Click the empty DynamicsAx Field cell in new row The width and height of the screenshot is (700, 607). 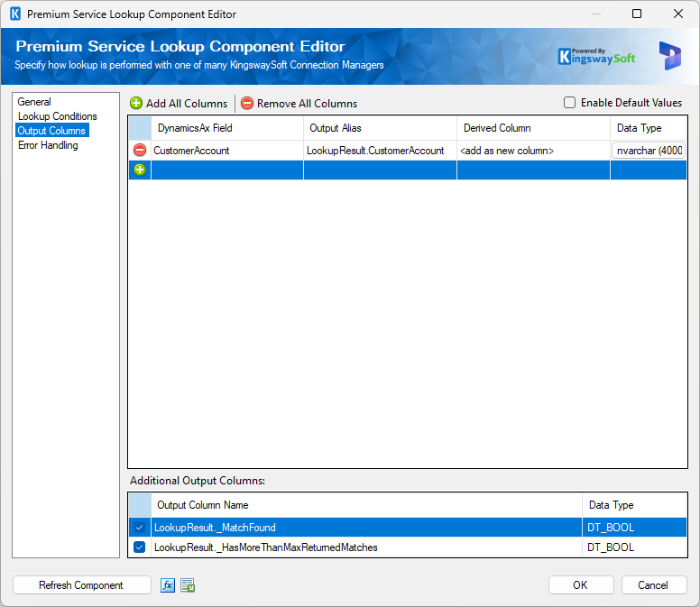[x=227, y=170]
